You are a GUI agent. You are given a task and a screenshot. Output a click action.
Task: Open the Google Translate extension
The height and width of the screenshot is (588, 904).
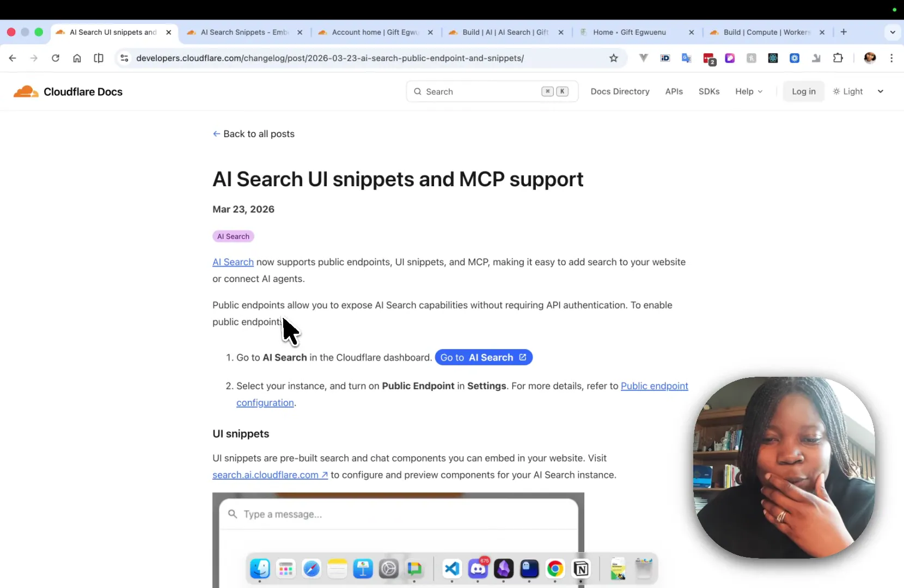coord(687,58)
